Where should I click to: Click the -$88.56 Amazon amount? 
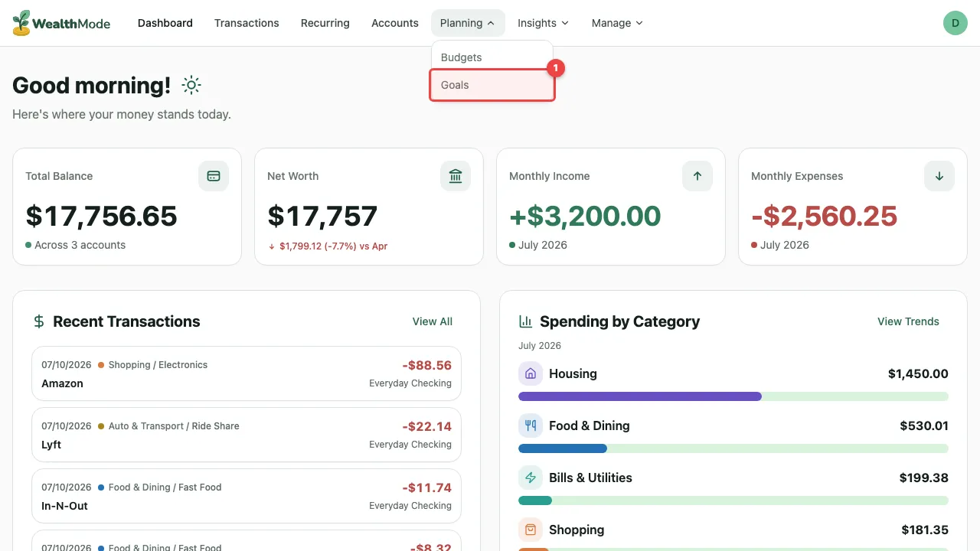point(426,365)
